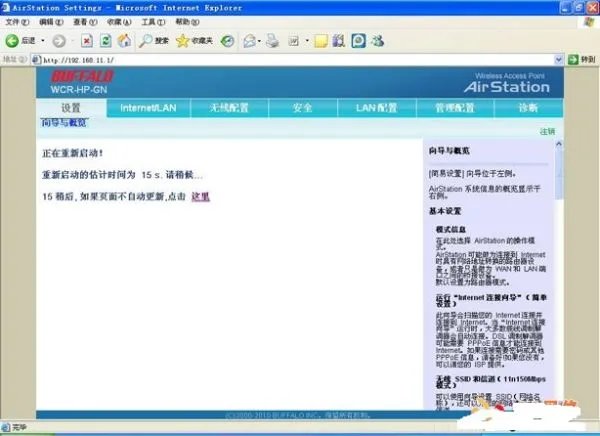
Task: Click the 向导与概览 help panel heading
Action: (x=449, y=151)
